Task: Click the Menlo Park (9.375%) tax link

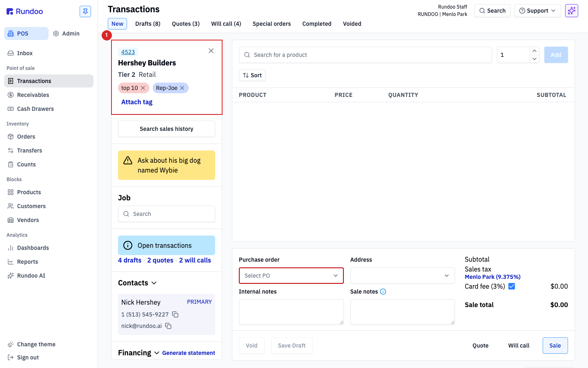Action: click(x=492, y=277)
